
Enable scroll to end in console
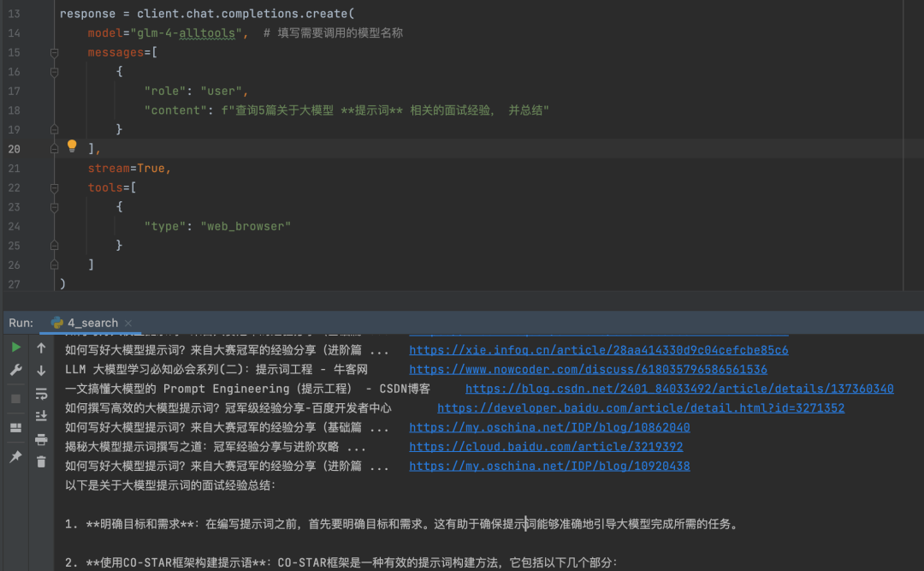coord(40,416)
